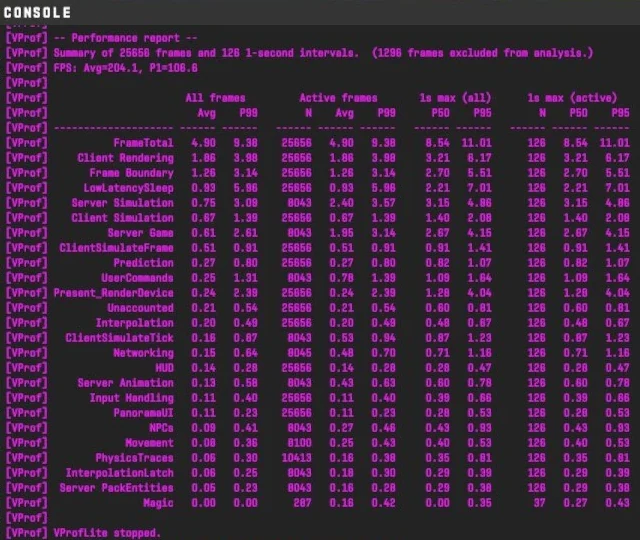Select the 'Server Game' row label

click(140, 233)
